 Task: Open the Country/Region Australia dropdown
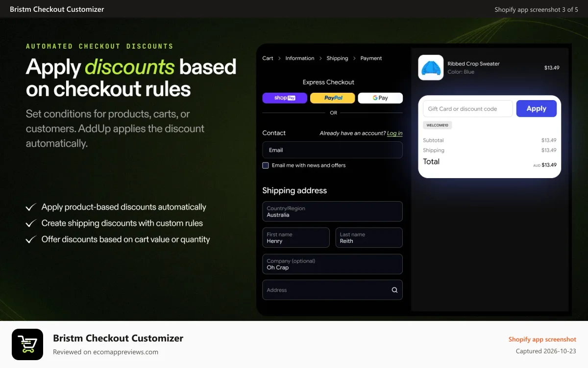click(332, 211)
